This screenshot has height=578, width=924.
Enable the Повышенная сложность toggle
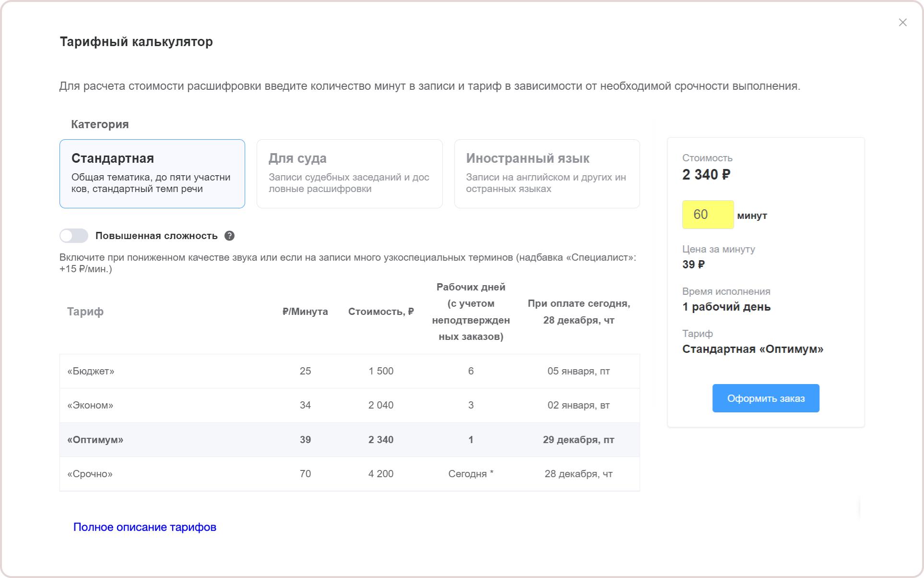[74, 236]
